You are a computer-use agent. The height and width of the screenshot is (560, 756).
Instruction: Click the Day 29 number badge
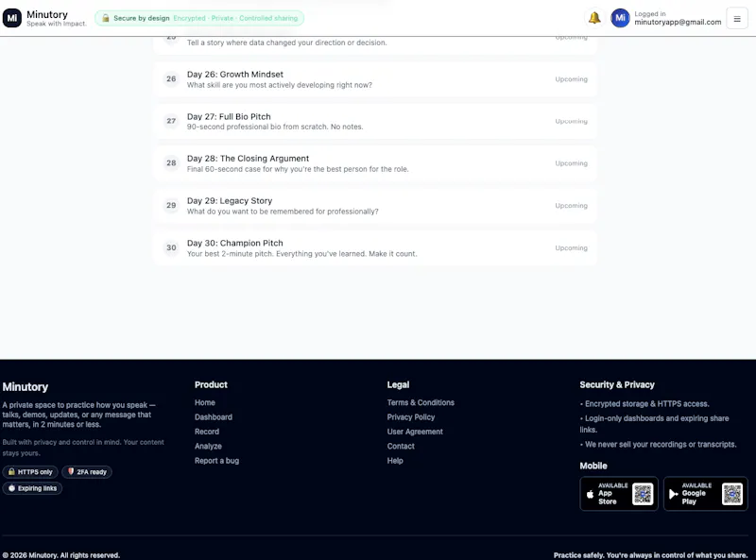(171, 205)
